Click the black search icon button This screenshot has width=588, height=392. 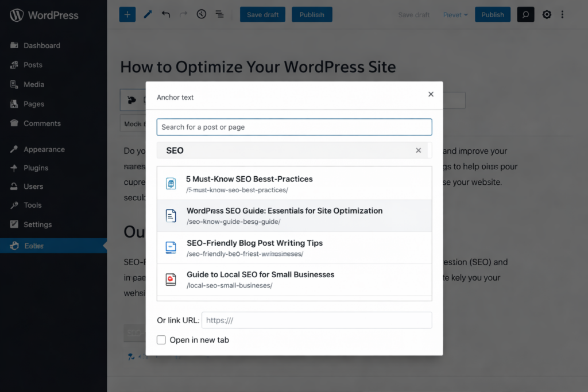(525, 14)
